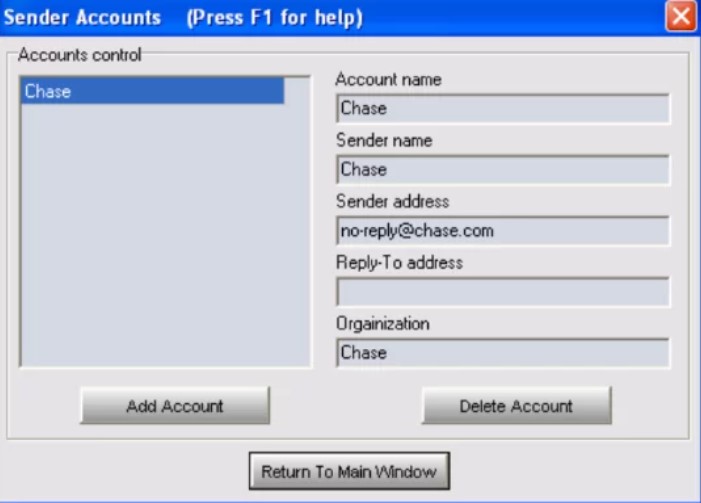
Task: Click the Sender name label
Action: pyautogui.click(x=384, y=141)
